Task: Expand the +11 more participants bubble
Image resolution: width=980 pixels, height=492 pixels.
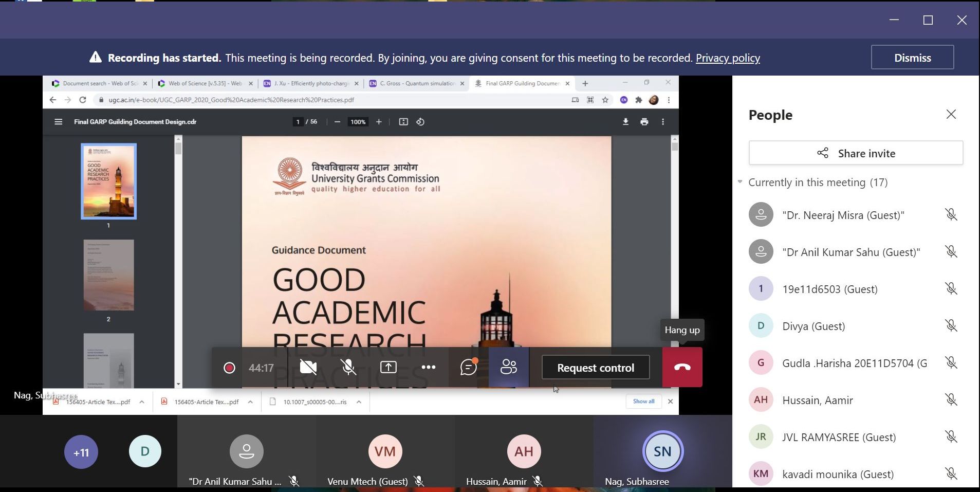Action: 81,452
